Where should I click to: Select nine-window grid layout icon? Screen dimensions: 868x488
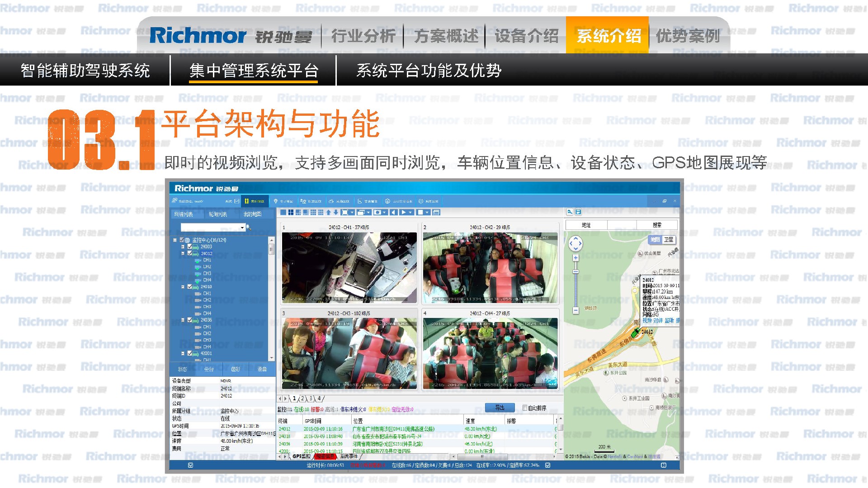(x=313, y=212)
